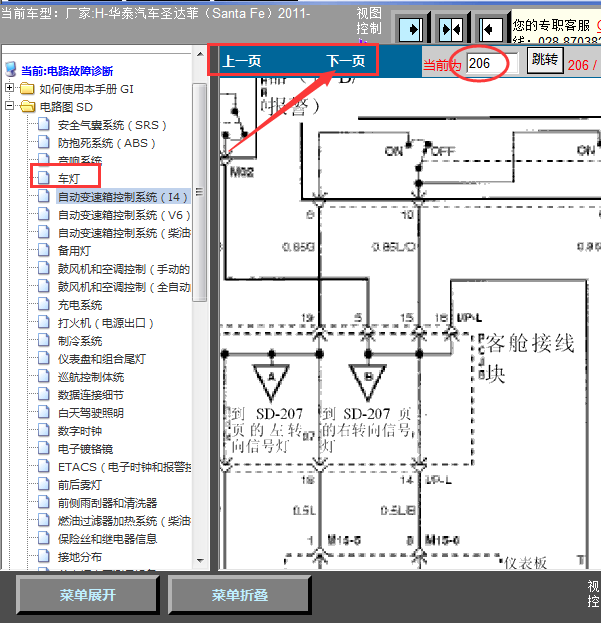Click the center-converging arrows view control icon
The height and width of the screenshot is (626, 601).
click(451, 29)
